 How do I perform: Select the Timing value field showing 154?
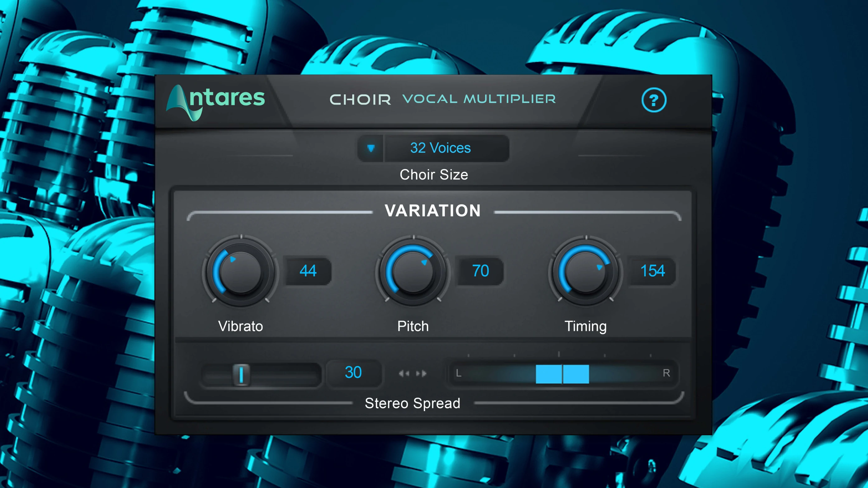[x=652, y=271]
